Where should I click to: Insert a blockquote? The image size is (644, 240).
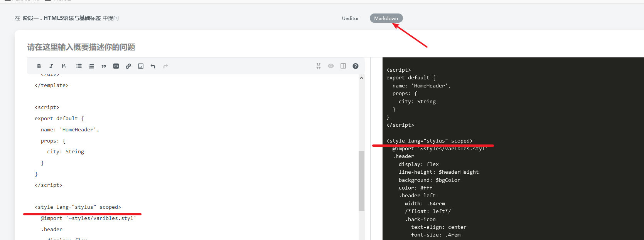pos(104,66)
